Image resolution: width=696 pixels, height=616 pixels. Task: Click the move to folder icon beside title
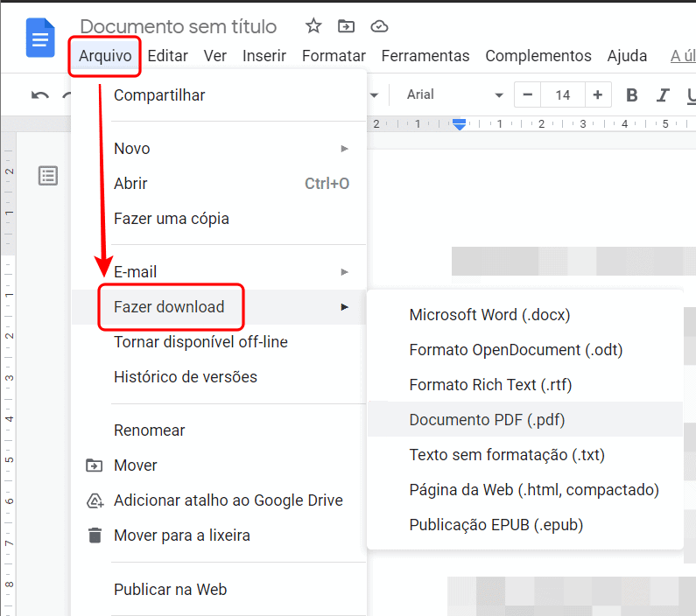click(346, 26)
